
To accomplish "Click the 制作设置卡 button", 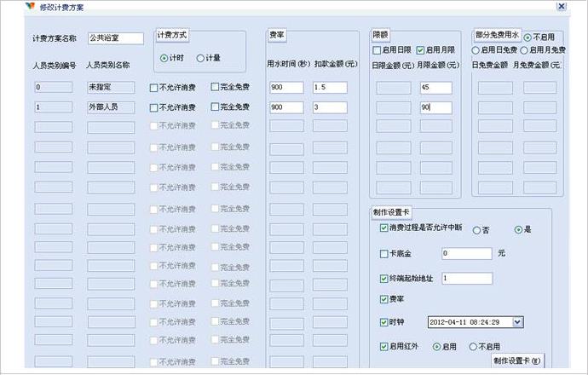I will click(516, 361).
